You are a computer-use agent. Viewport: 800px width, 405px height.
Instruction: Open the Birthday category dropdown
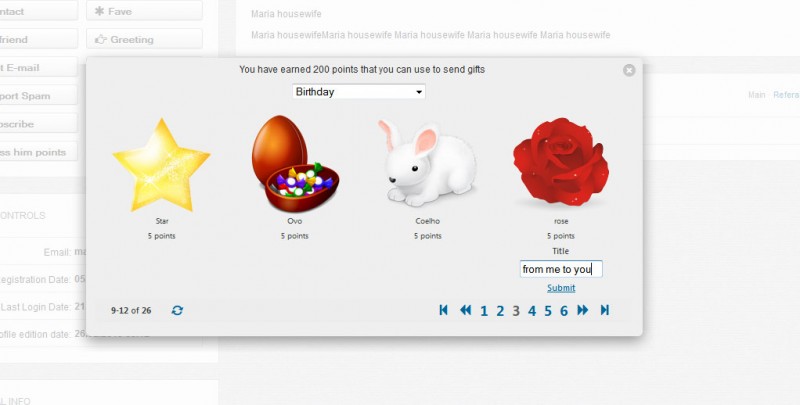point(359,92)
